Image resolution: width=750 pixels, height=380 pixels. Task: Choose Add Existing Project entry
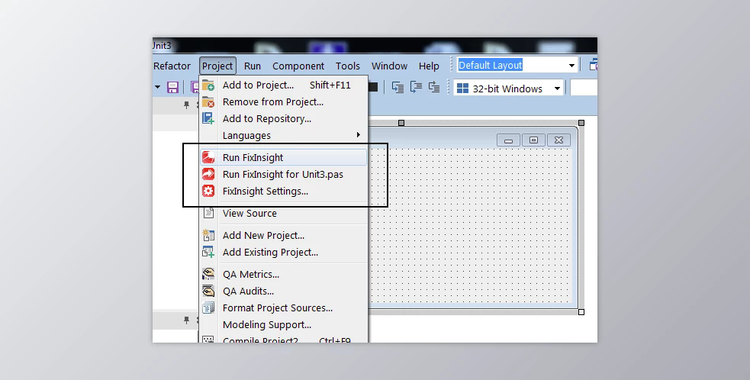(x=284, y=252)
